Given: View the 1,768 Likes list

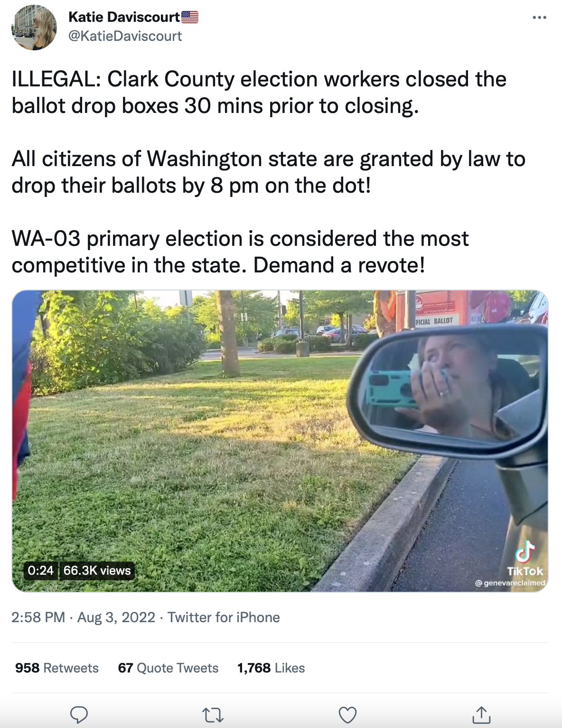Looking at the screenshot, I should coord(272,668).
